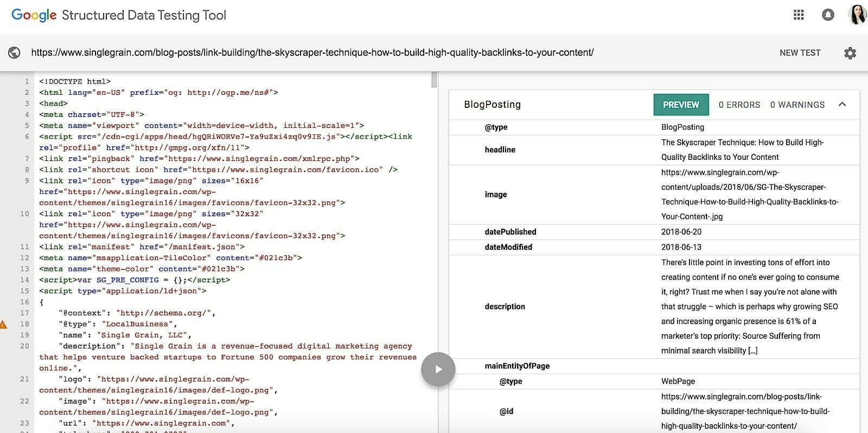This screenshot has height=433, width=868.
Task: Open the settings gear icon
Action: 850,53
